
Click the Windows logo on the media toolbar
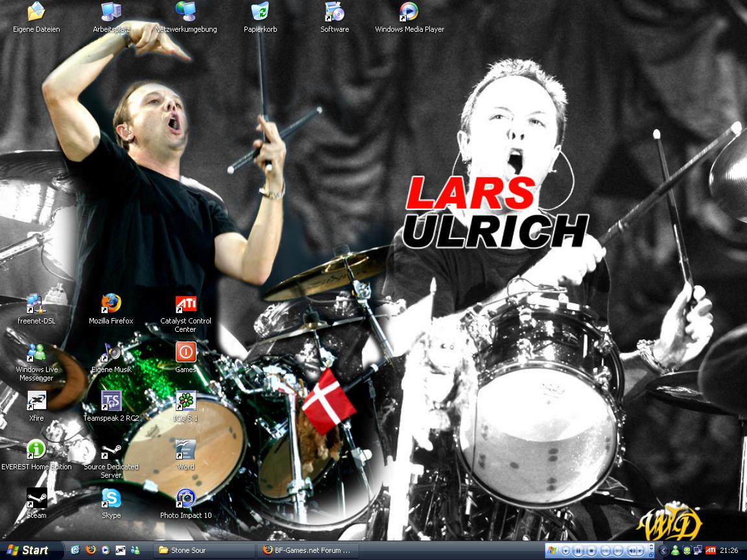pos(552,550)
